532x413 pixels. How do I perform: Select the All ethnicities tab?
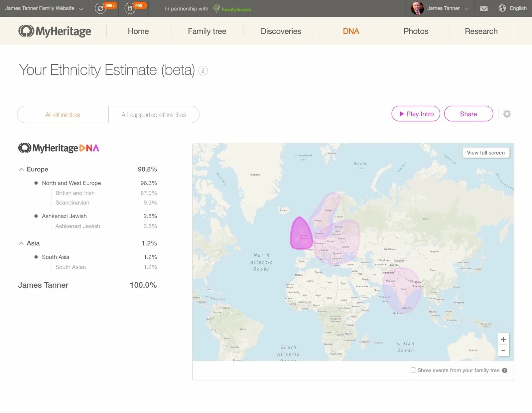(x=63, y=115)
